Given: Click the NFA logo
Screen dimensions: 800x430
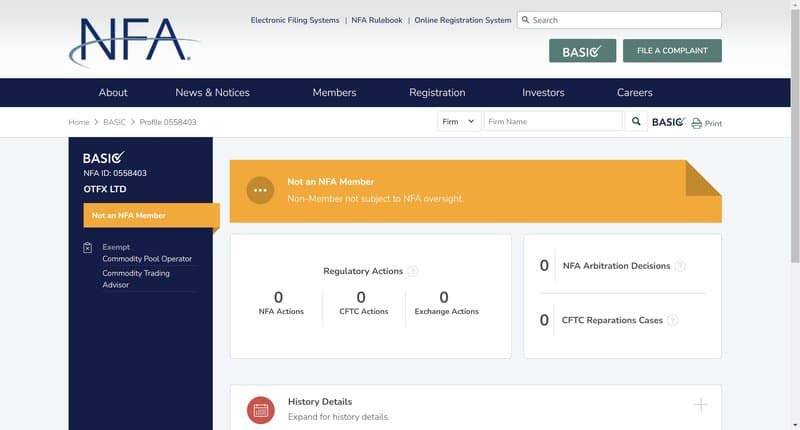Looking at the screenshot, I should (x=134, y=42).
